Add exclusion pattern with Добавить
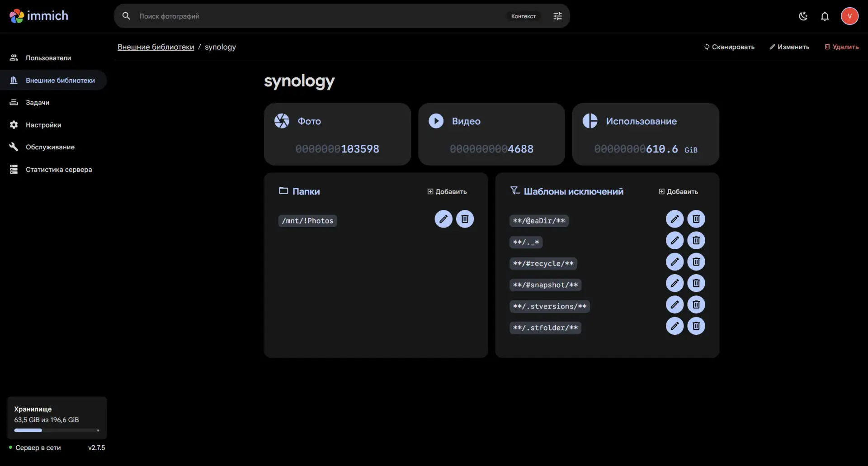This screenshot has height=466, width=868. tap(678, 192)
